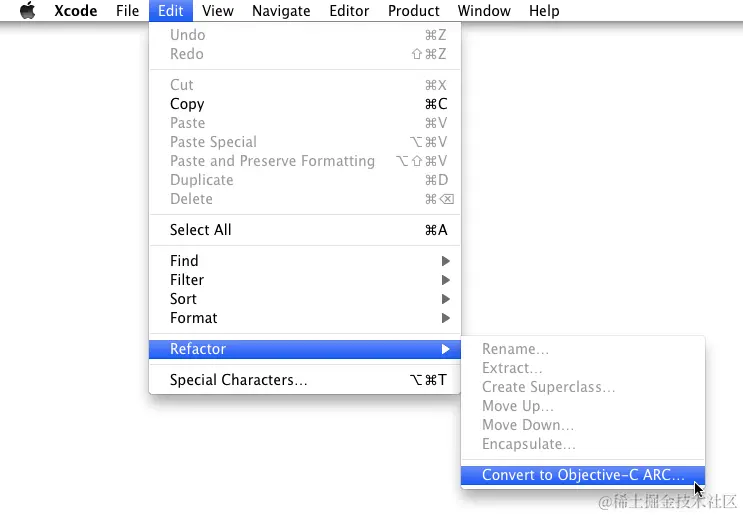Click the Refactor submenu arrow
743x516 pixels.
coord(445,349)
